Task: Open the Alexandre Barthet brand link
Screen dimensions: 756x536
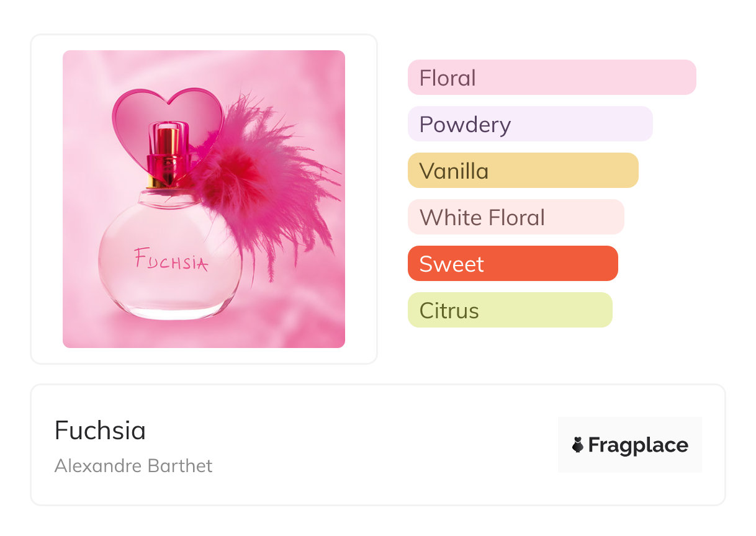Action: [133, 466]
